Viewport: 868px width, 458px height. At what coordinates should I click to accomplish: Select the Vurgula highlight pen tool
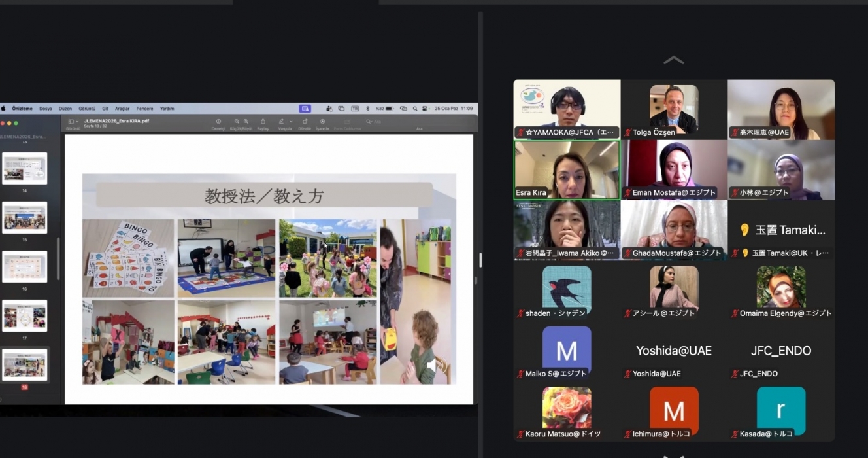click(282, 122)
